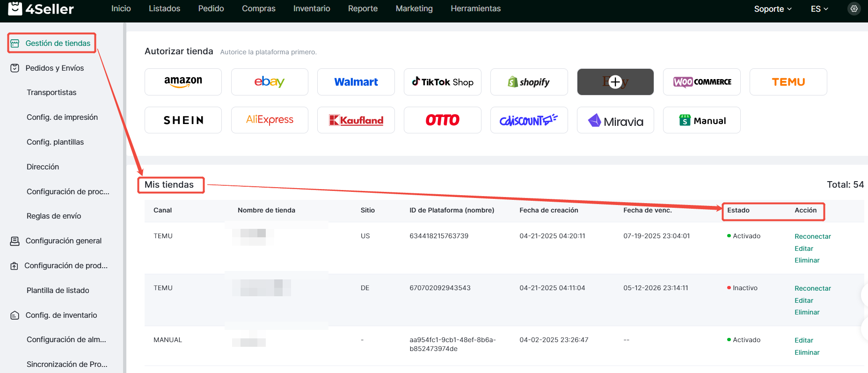Viewport: 868px width, 373px height.
Task: Authorize a Kaufland store
Action: point(356,120)
